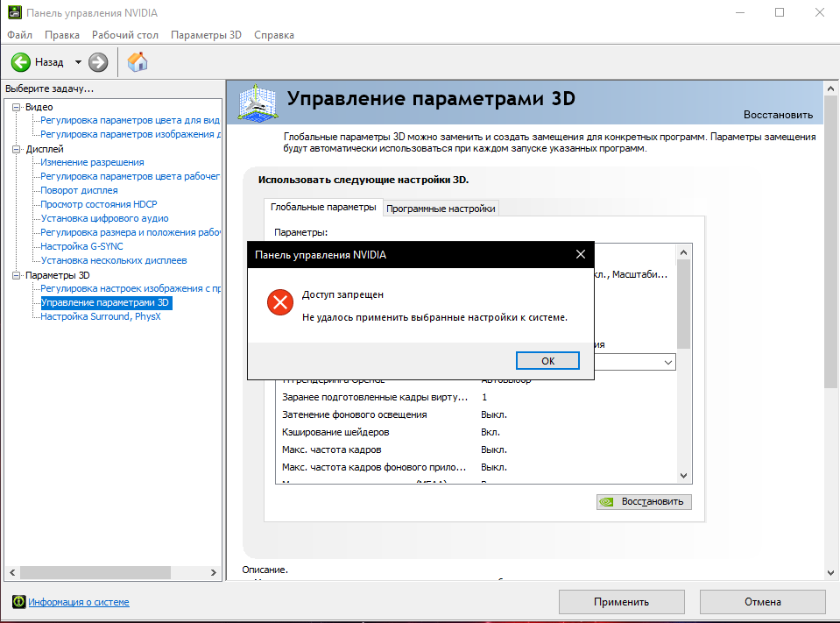Select Регулировка параметров цвета рабочего стола
Viewport: 840px width, 623px height.
pyautogui.click(x=131, y=176)
